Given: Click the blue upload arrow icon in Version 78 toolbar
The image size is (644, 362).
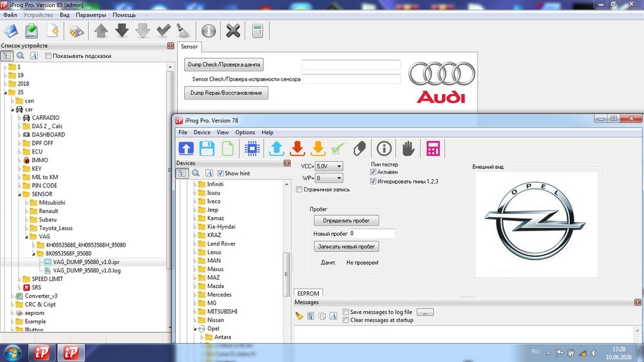Looking at the screenshot, I should coord(186,149).
